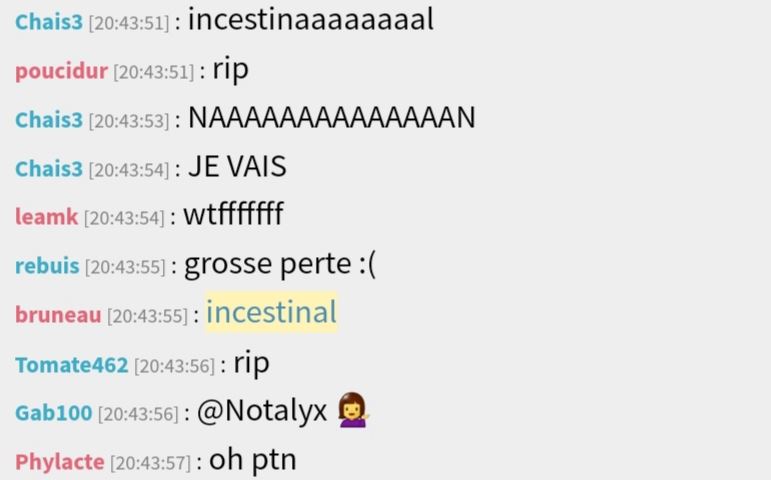This screenshot has width=771, height=480.
Task: Click the wtfffffff message text
Action: [233, 213]
